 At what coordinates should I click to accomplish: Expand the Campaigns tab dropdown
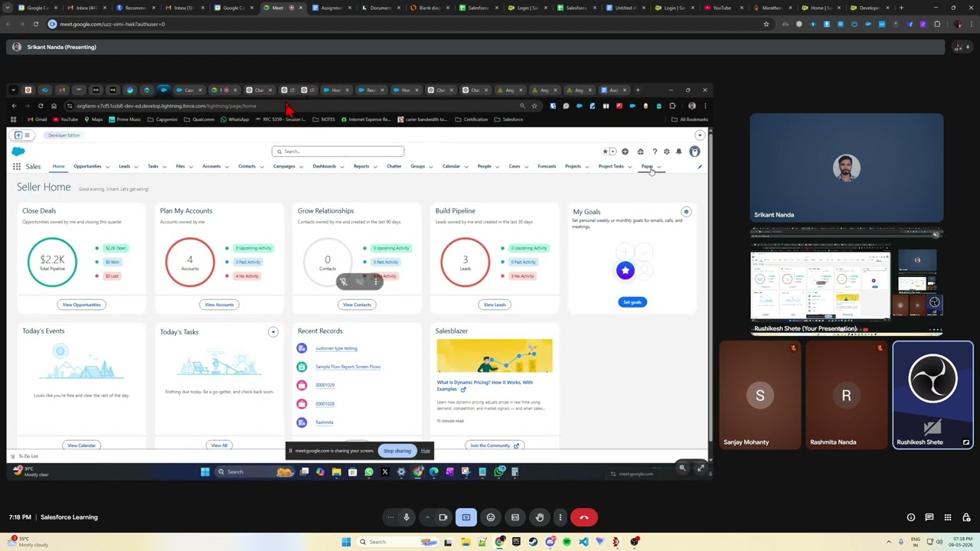(x=301, y=167)
